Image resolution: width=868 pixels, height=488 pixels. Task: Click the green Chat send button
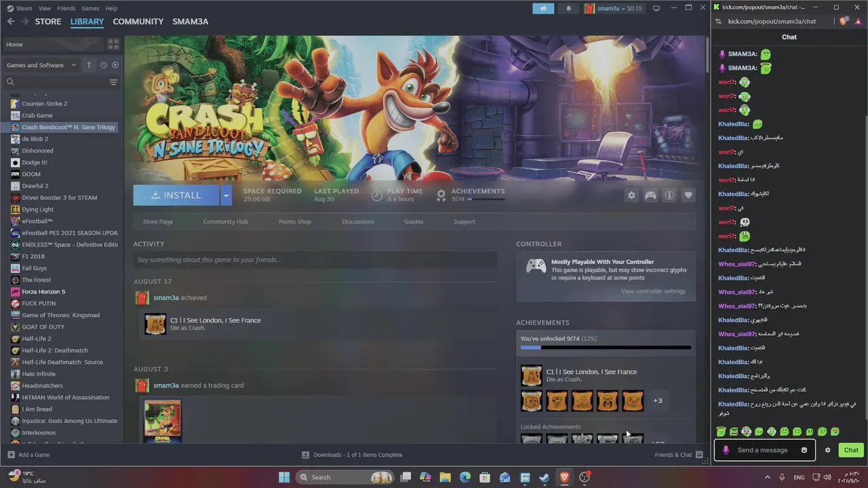click(851, 450)
